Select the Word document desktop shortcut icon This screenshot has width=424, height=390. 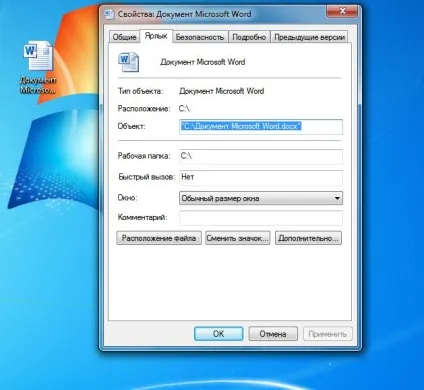click(38, 55)
